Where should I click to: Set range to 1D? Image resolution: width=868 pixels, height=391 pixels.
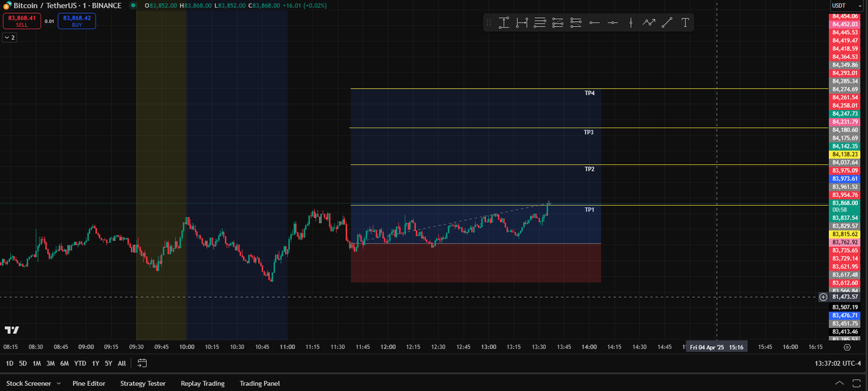[x=9, y=363]
